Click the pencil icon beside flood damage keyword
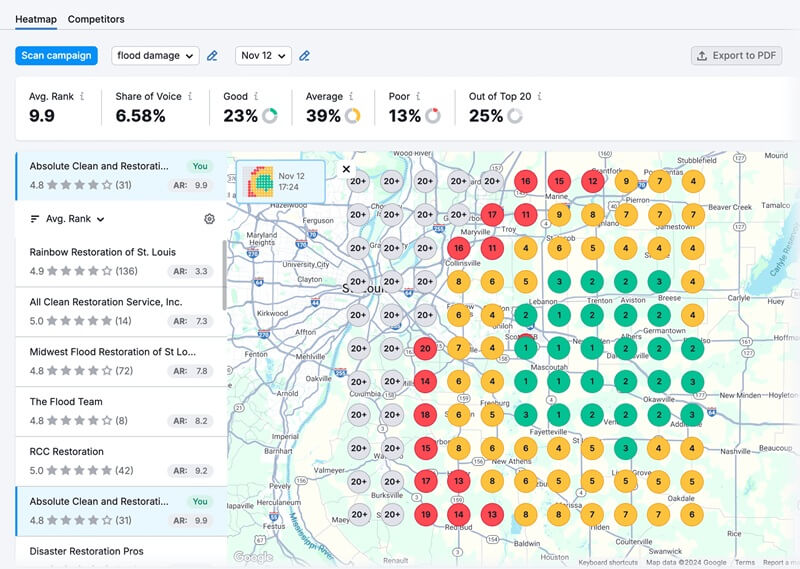The height and width of the screenshot is (569, 800). point(212,56)
